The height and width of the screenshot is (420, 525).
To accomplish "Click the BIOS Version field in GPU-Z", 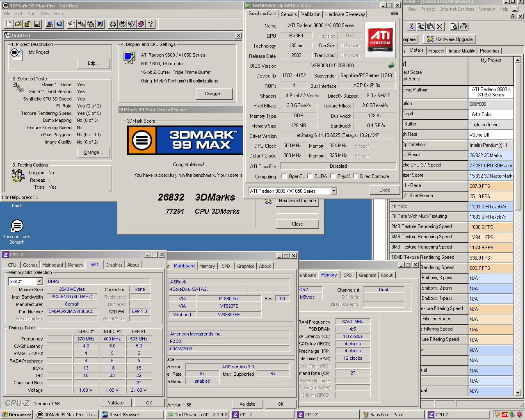I will tap(332, 66).
